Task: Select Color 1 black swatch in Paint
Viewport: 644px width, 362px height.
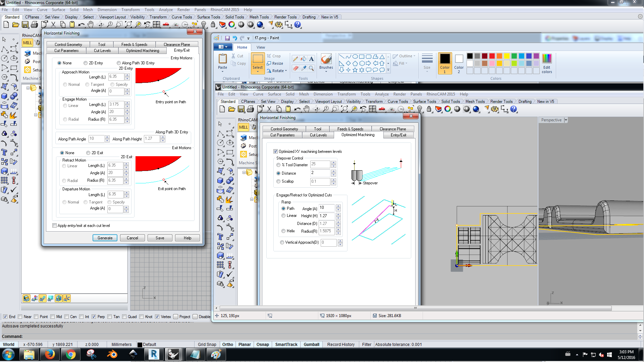Action: (445, 63)
